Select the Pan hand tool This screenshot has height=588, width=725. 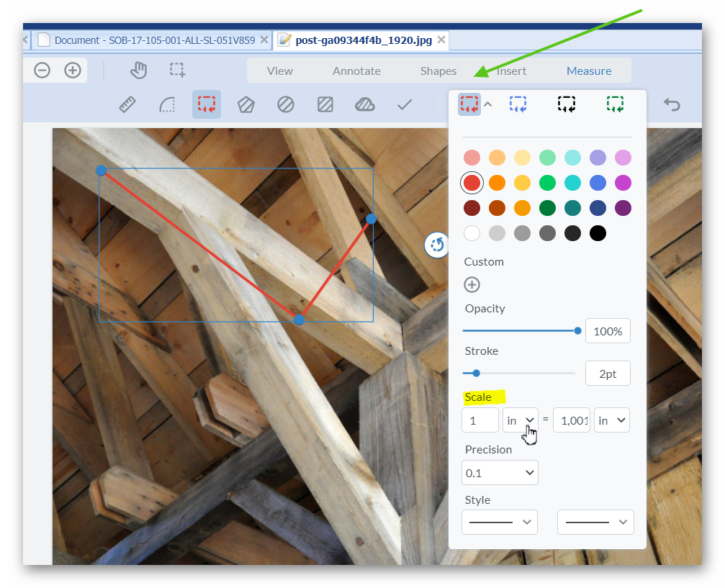coord(138,71)
